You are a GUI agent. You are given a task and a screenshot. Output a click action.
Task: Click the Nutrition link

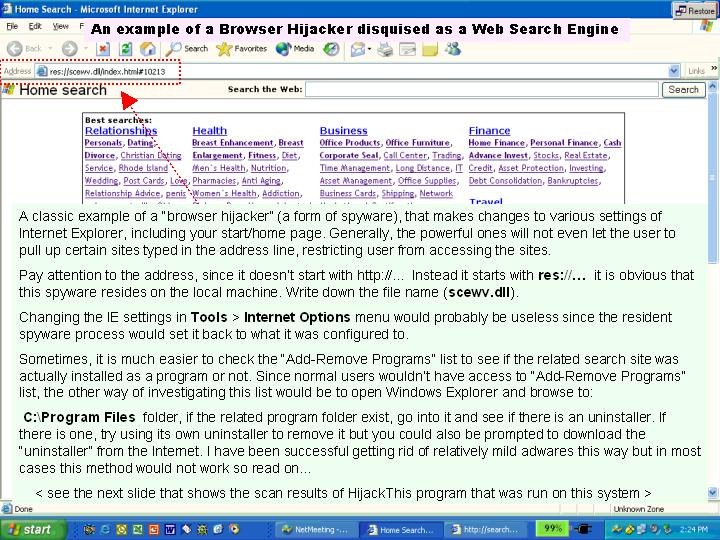[x=269, y=168]
